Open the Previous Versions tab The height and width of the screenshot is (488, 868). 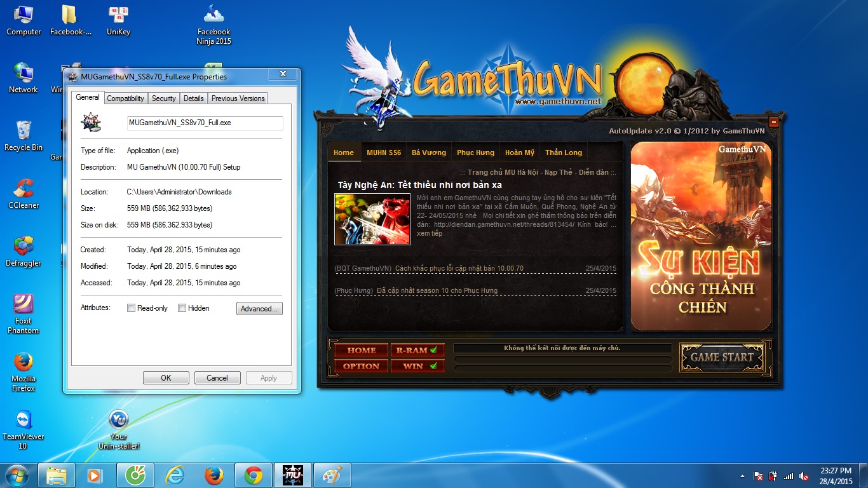click(x=238, y=98)
